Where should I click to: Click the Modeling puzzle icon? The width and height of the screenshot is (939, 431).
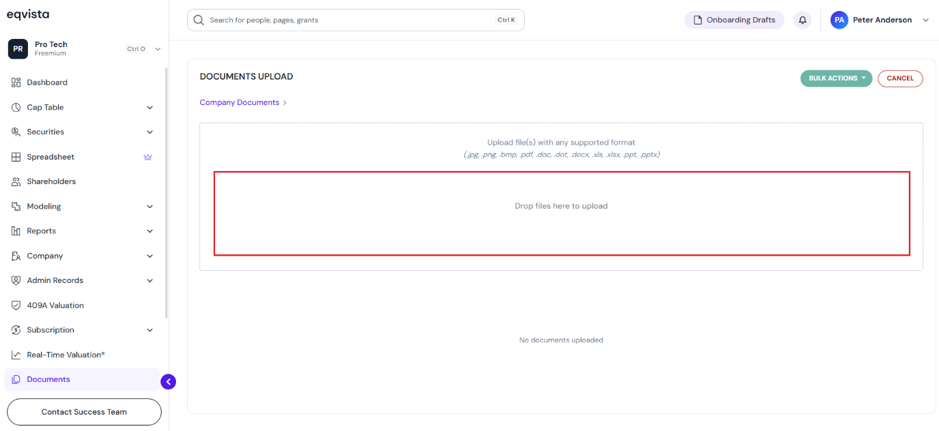[x=16, y=207]
